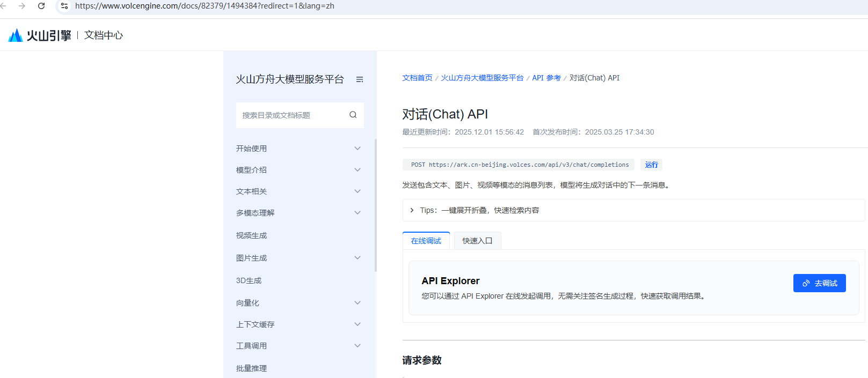Switch to the 在线调试 tab
Viewport: 868px width, 378px height.
426,241
